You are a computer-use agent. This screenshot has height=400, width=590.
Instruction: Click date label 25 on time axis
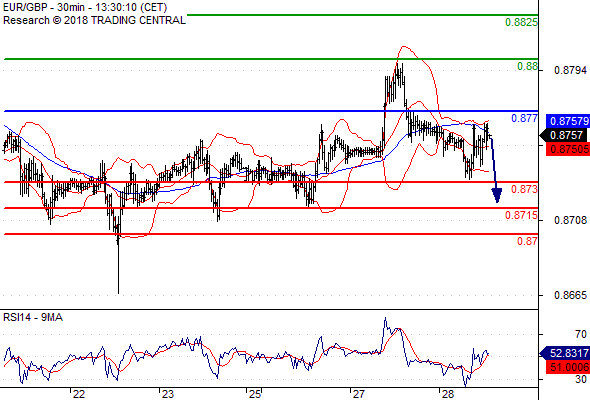[x=255, y=394]
